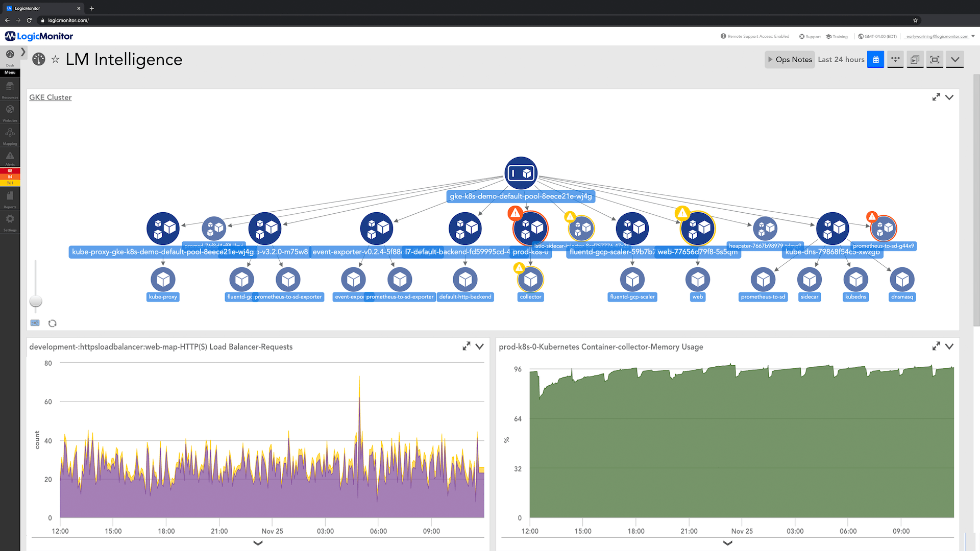Collapse the left navigation Menu

(x=23, y=52)
